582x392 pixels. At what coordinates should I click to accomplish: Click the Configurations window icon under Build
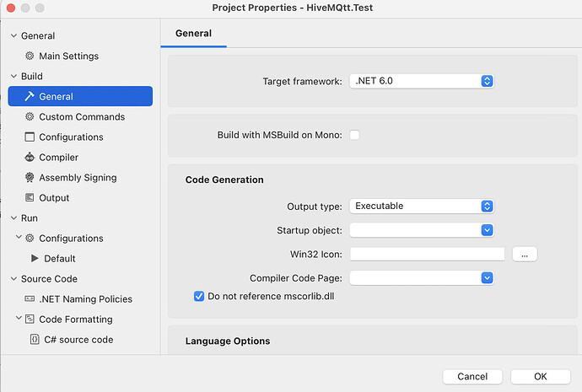[x=30, y=137]
